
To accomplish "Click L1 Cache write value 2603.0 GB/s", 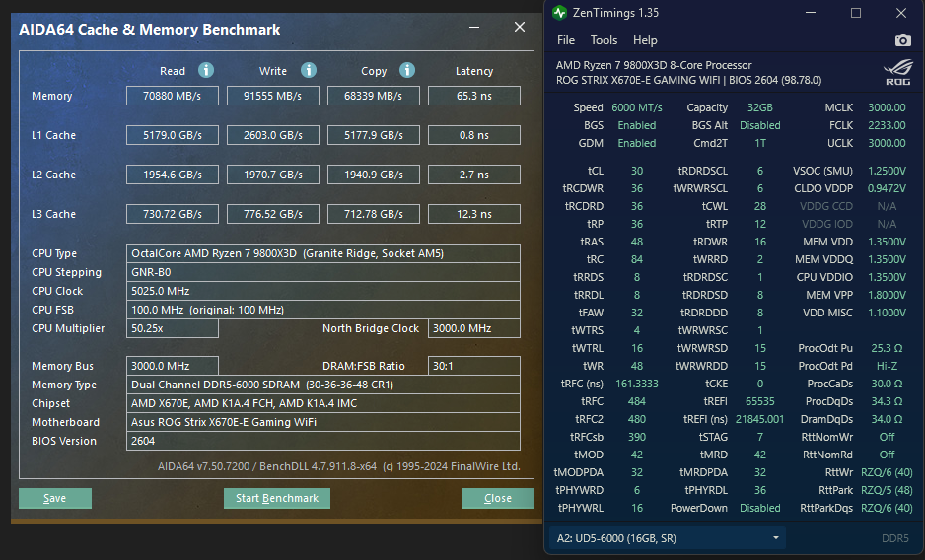I will pos(272,135).
